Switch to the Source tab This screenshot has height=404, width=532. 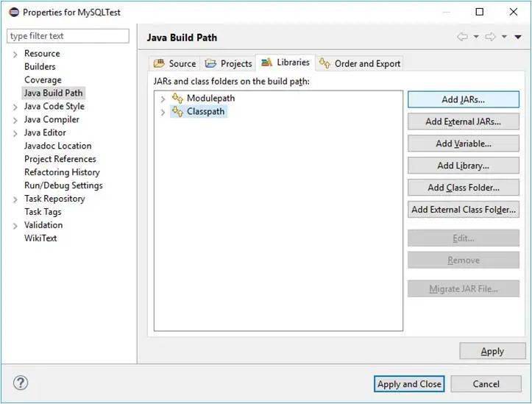point(174,63)
